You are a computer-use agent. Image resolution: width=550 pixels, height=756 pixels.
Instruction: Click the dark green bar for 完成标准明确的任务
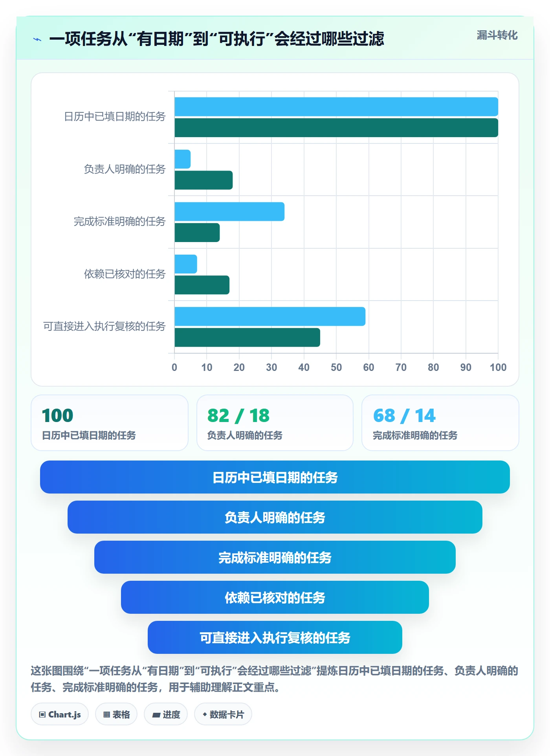[x=197, y=233]
